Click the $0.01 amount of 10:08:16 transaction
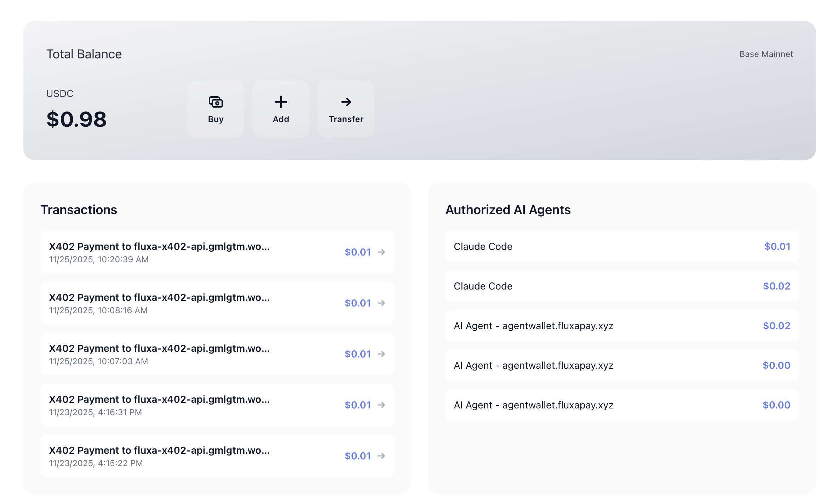The width and height of the screenshot is (838, 504). pos(357,303)
